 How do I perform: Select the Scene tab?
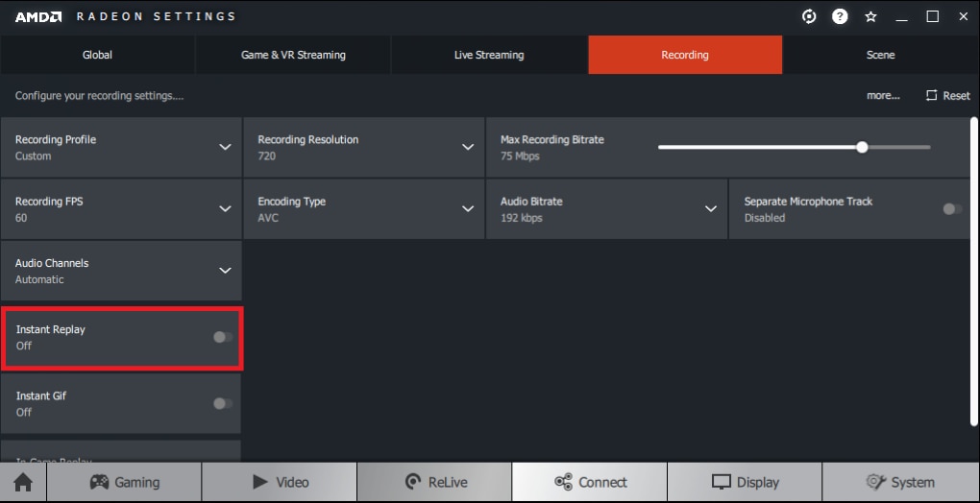pos(880,55)
